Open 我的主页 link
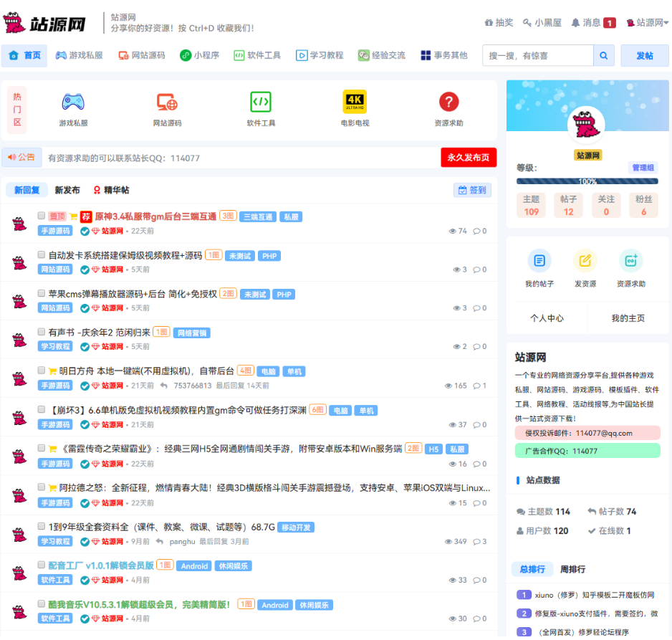This screenshot has height=640, width=672. pos(628,318)
